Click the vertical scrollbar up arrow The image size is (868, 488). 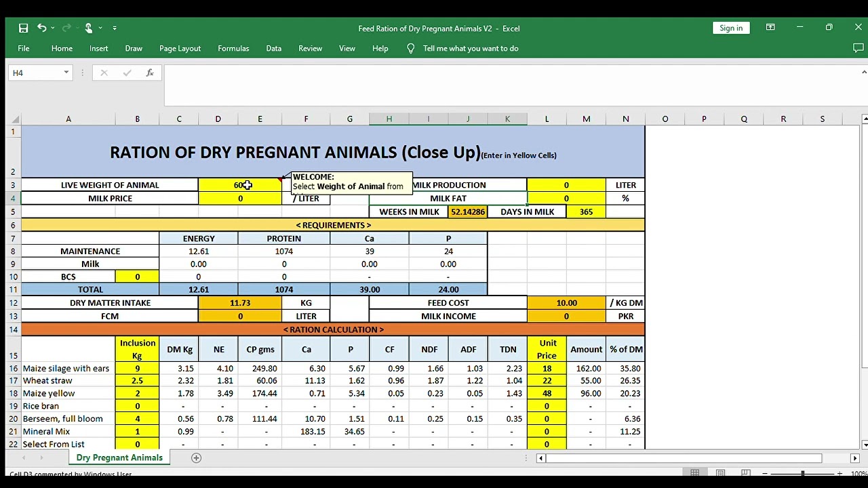point(864,119)
